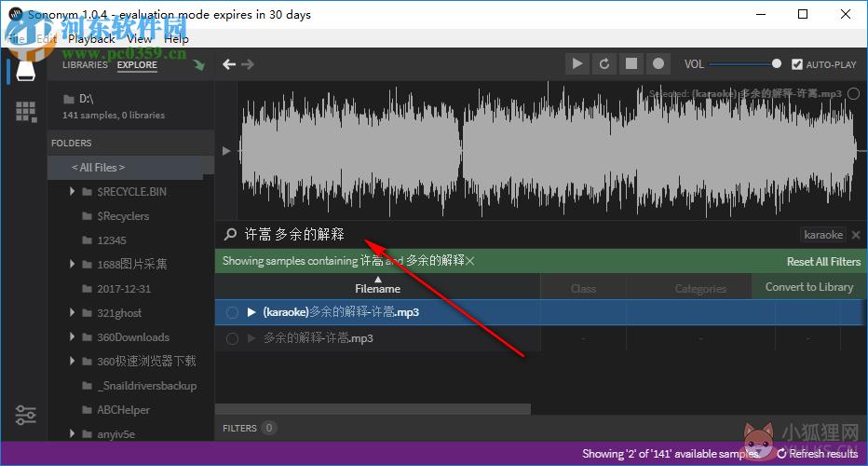Go back with the left arrow
The image size is (868, 466).
coord(229,64)
